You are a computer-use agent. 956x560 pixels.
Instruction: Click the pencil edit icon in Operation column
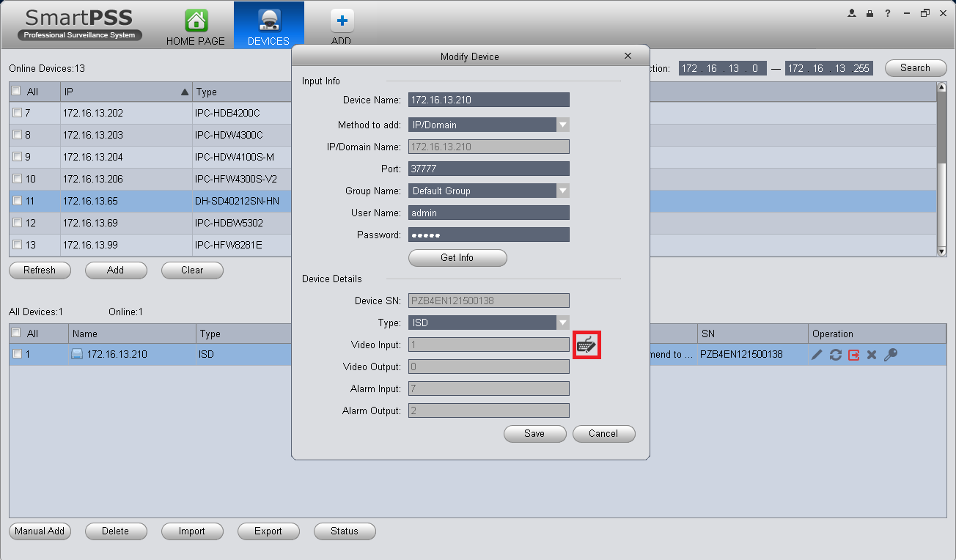pos(817,355)
